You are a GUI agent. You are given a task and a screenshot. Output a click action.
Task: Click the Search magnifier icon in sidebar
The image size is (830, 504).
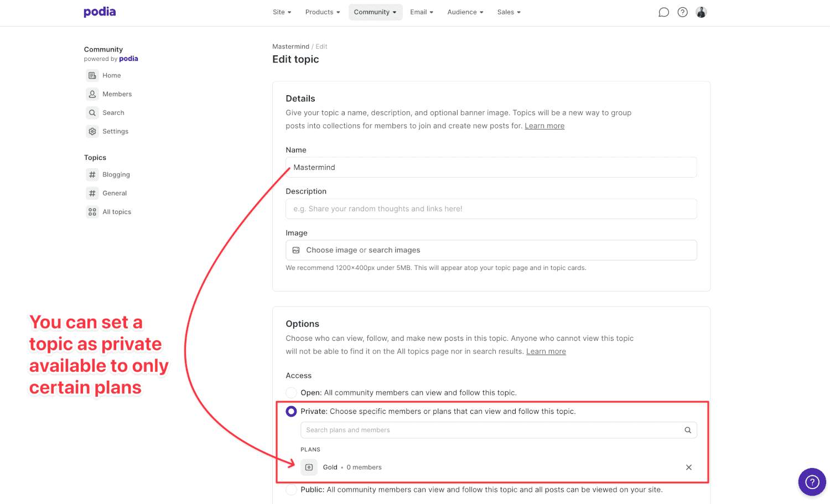coord(92,113)
